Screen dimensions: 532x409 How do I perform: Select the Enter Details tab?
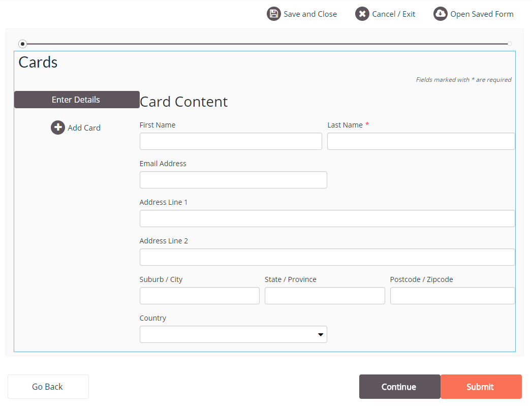tap(76, 100)
